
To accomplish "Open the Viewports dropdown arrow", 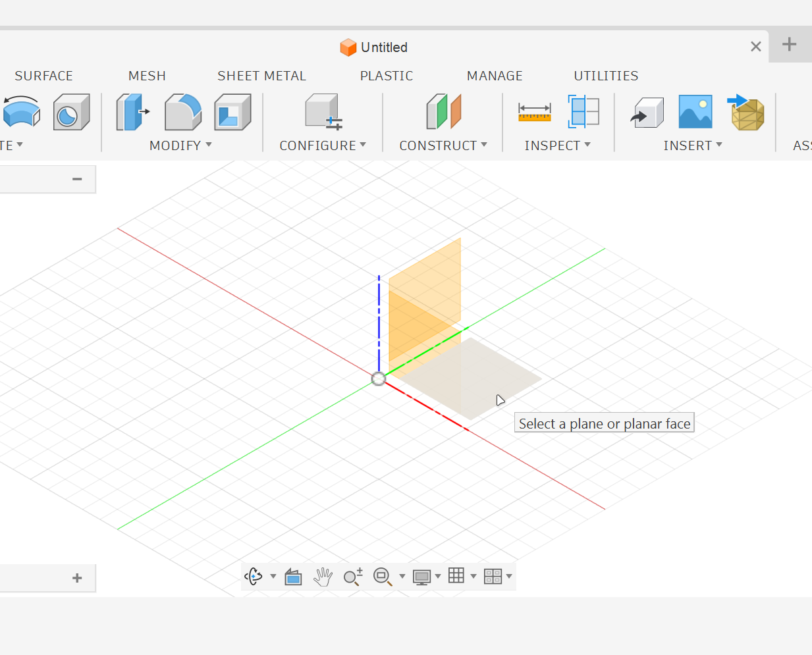I will click(x=509, y=577).
